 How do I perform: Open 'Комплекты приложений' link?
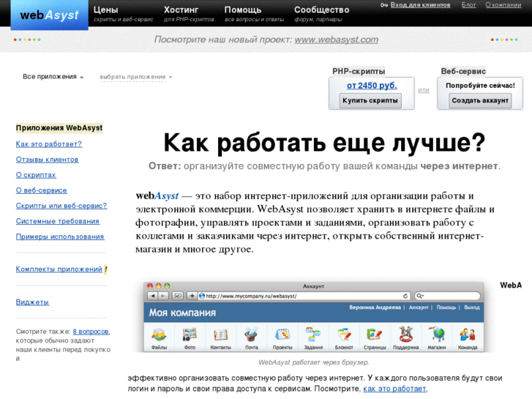point(59,269)
